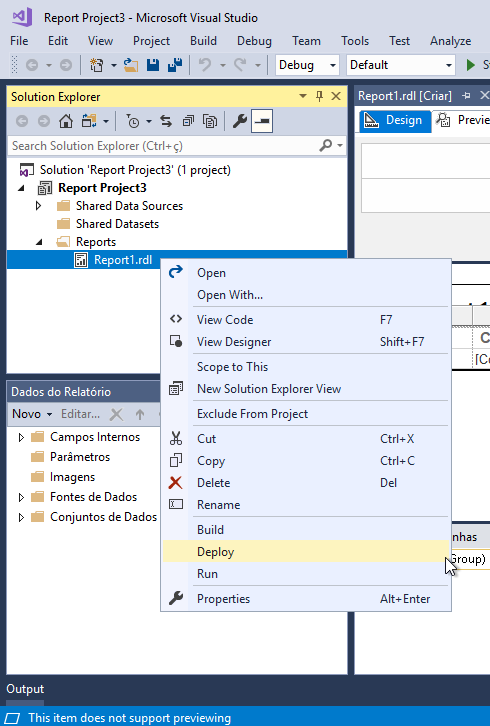Select the Imagens folder
The height and width of the screenshot is (726, 490).
tap(72, 477)
